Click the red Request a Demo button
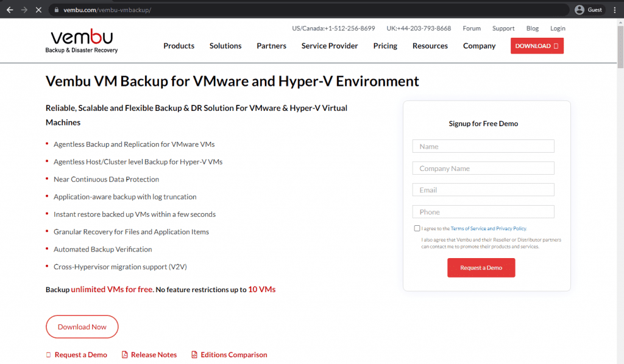Image resolution: width=624 pixels, height=364 pixels. pyautogui.click(x=481, y=268)
